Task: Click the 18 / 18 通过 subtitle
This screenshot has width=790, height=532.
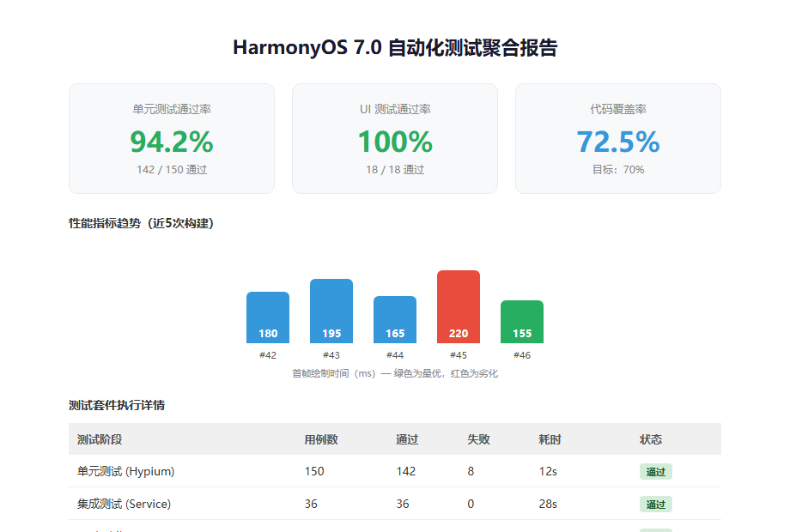Action: (x=395, y=170)
